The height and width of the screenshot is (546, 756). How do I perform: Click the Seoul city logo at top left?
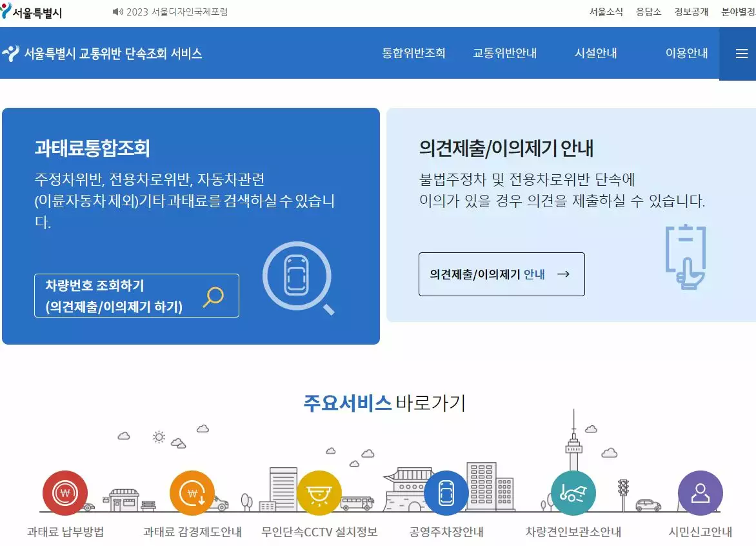(37, 10)
